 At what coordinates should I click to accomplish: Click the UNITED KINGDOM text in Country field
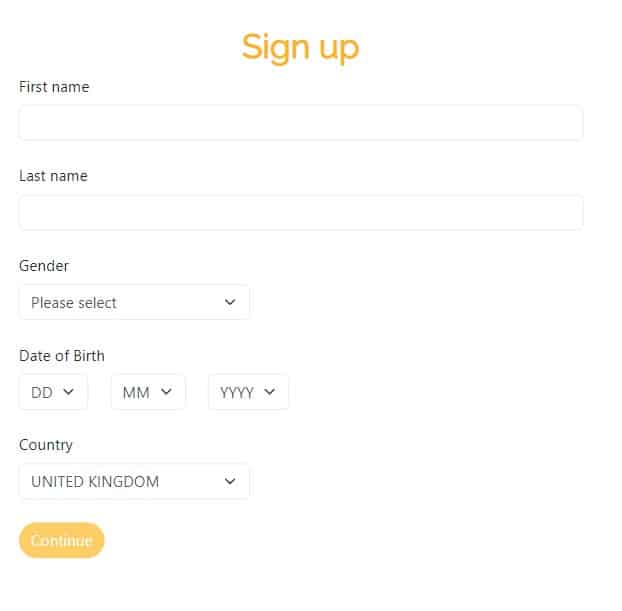(95, 481)
